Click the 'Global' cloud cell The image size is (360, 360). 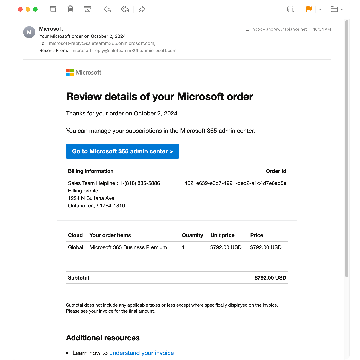(x=75, y=247)
